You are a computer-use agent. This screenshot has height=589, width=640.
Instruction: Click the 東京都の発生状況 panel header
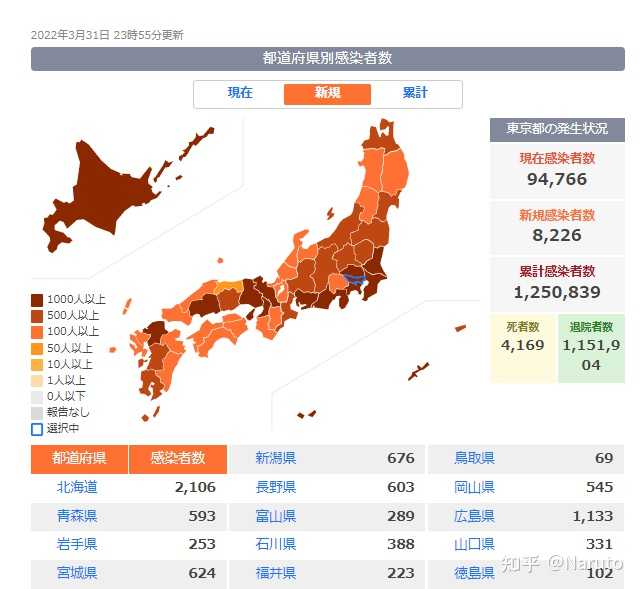(x=557, y=129)
